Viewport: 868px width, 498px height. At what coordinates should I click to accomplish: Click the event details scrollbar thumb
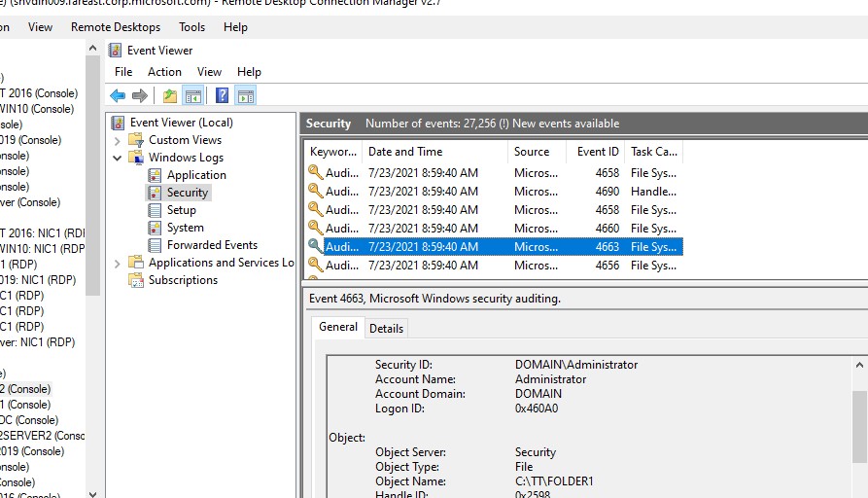click(859, 427)
